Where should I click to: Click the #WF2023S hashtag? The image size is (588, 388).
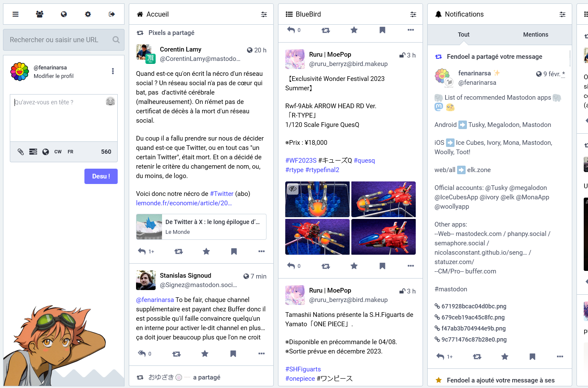301,161
